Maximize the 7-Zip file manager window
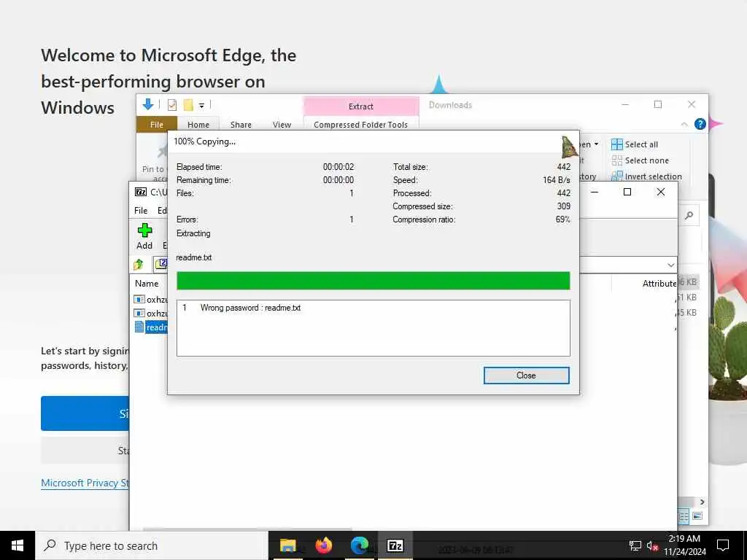 coord(627,192)
